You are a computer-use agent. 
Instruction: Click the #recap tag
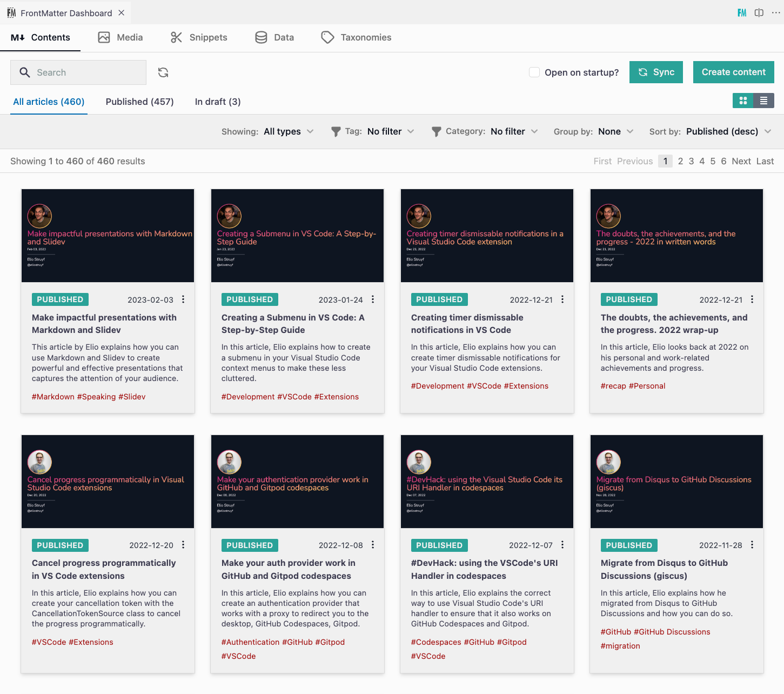pos(613,386)
